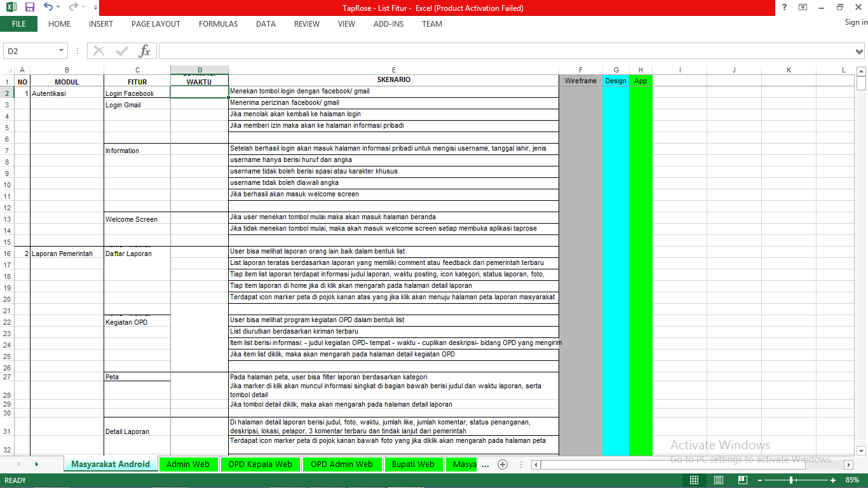Click the vertical scrollbar up arrow
The image size is (868, 488).
[x=861, y=71]
